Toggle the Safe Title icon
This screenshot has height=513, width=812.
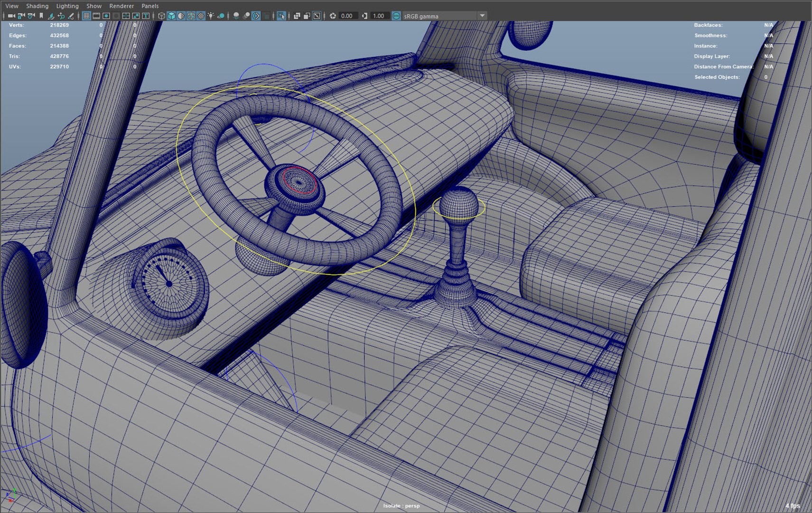146,16
